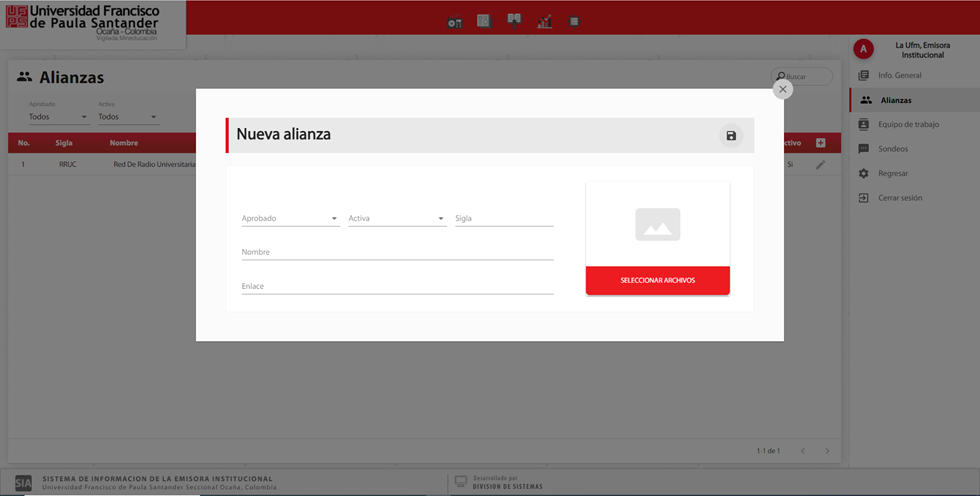Image resolution: width=980 pixels, height=496 pixels.
Task: Click the save icon in Nueva alianza header
Action: pos(731,136)
